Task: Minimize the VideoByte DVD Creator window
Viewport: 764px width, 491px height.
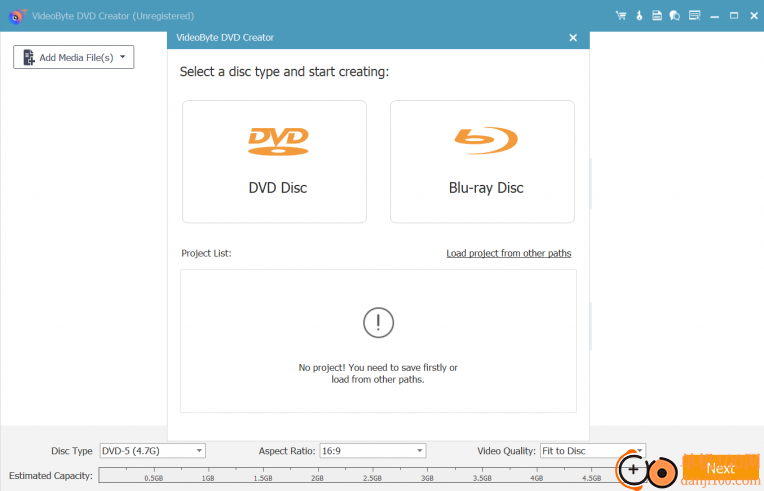Action: pos(714,16)
